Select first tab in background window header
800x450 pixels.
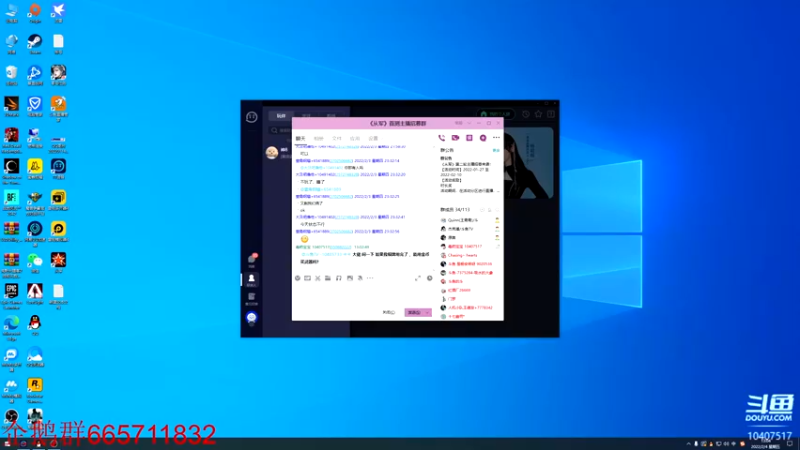coord(281,115)
